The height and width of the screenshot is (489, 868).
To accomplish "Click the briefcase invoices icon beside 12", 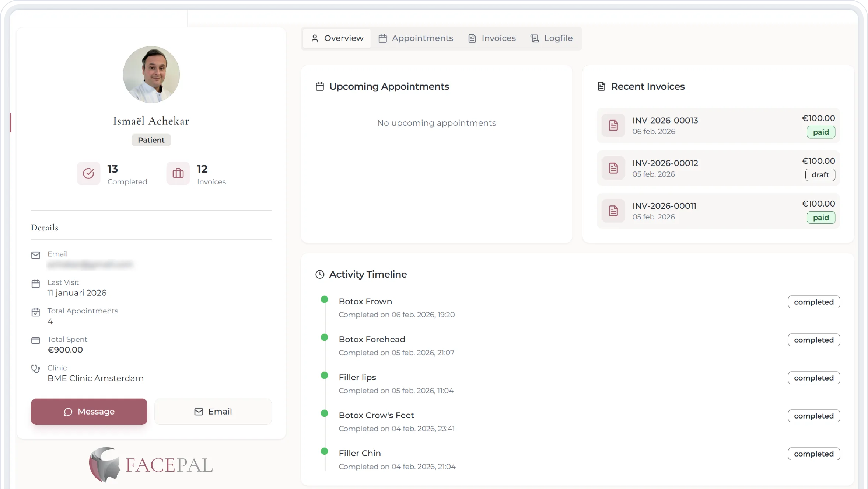I will (178, 173).
